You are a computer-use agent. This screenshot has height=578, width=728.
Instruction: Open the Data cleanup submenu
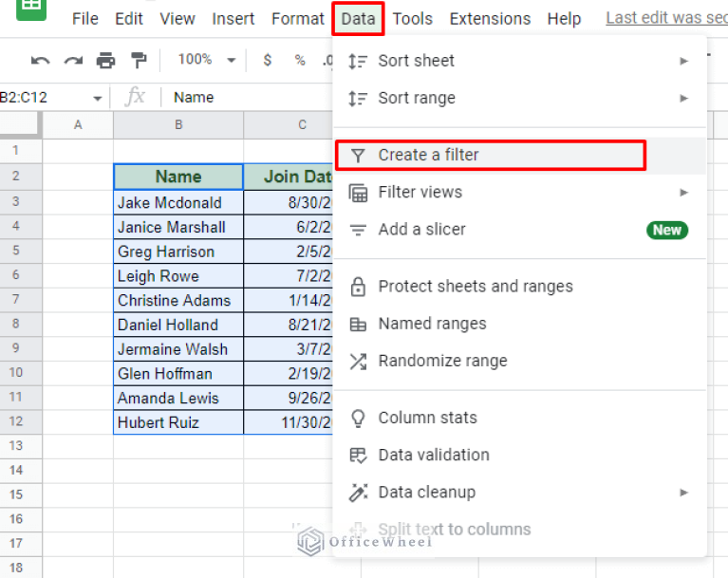[x=683, y=493]
